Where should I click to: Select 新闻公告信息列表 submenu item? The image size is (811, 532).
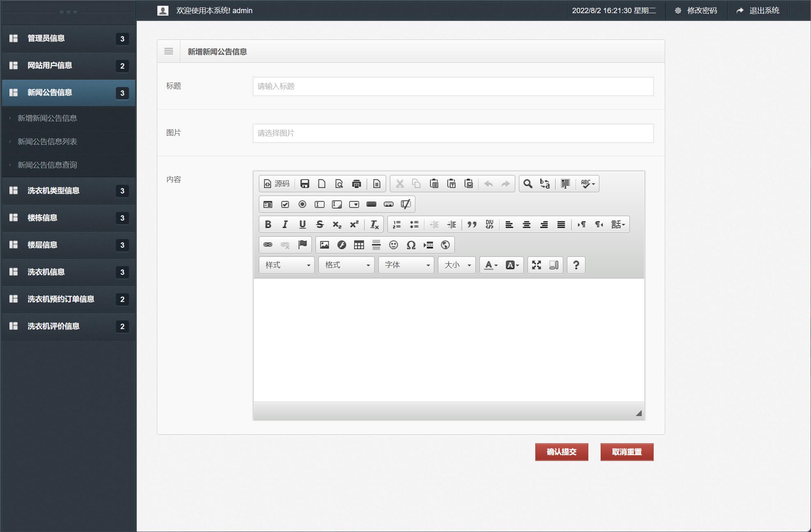tap(47, 142)
